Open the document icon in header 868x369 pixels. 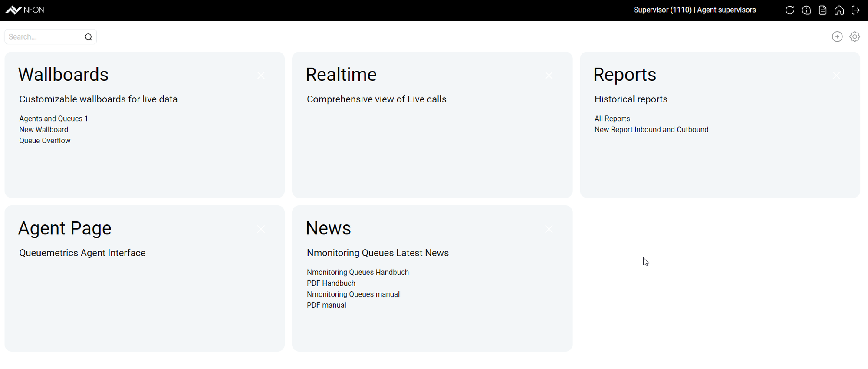822,10
